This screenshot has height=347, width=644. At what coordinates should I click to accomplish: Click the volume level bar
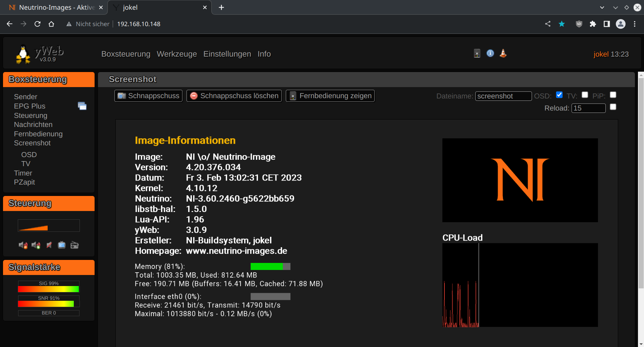tap(49, 226)
